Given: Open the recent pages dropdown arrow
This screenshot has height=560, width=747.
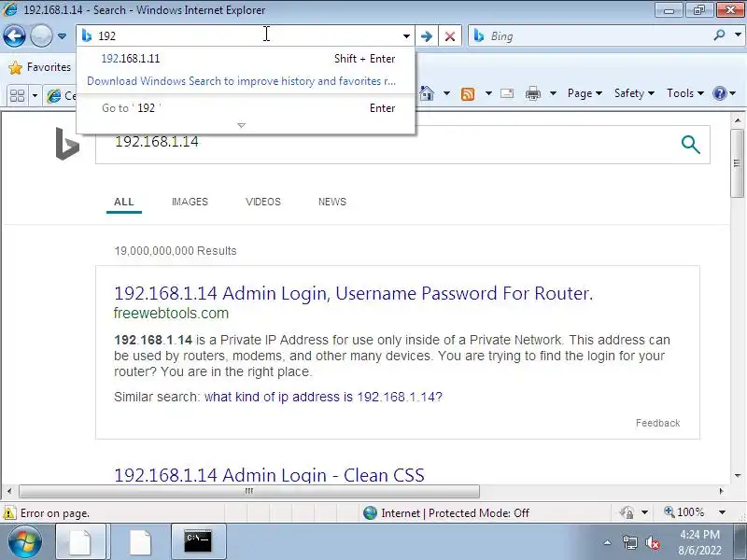Looking at the screenshot, I should [62, 36].
